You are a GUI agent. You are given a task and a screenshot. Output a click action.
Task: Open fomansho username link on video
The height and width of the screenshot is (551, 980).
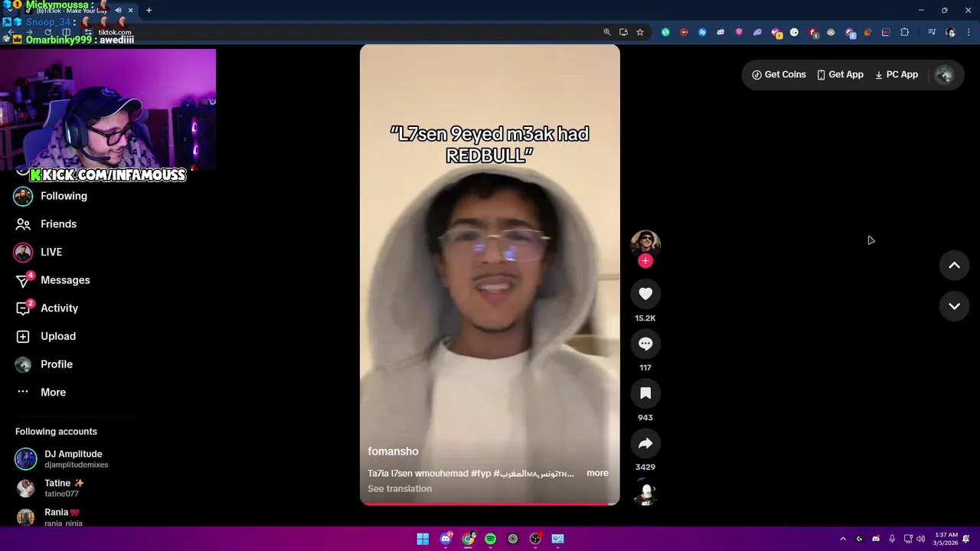(x=393, y=452)
